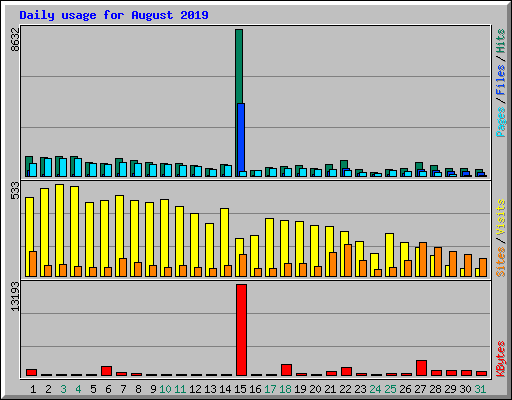Click the green day label 11
Screen dimensions: 512x400
tap(180, 389)
